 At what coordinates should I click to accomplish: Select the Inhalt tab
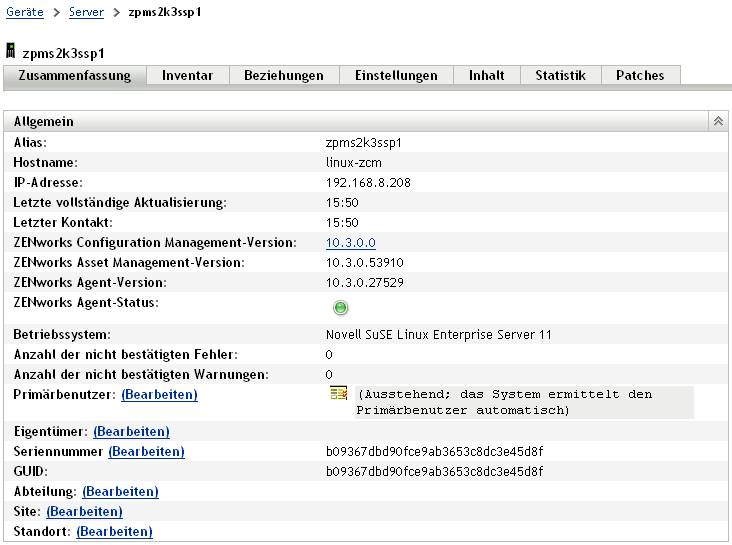486,75
